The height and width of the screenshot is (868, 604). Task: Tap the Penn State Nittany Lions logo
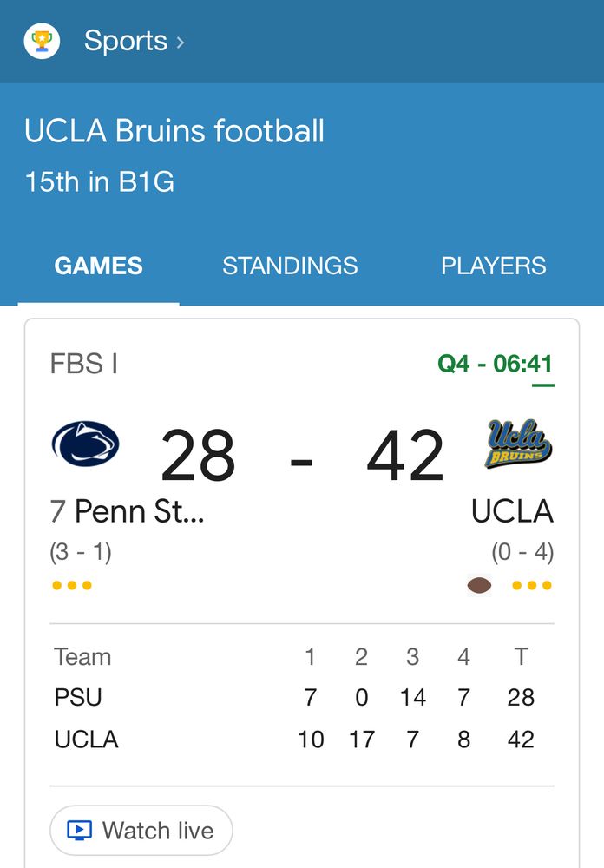85,444
